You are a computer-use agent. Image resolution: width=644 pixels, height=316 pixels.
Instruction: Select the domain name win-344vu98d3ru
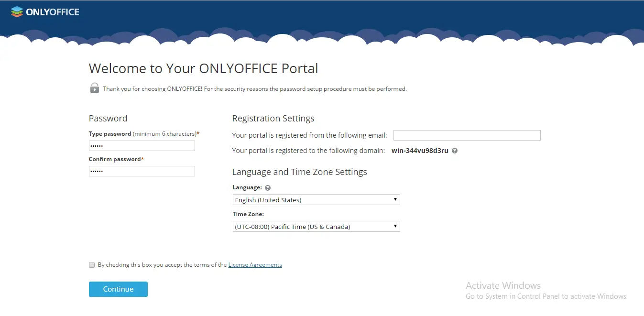[x=420, y=151]
